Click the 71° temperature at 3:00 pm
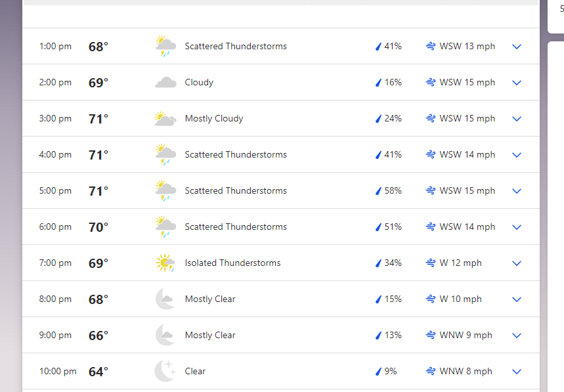564x392 pixels. tap(98, 119)
